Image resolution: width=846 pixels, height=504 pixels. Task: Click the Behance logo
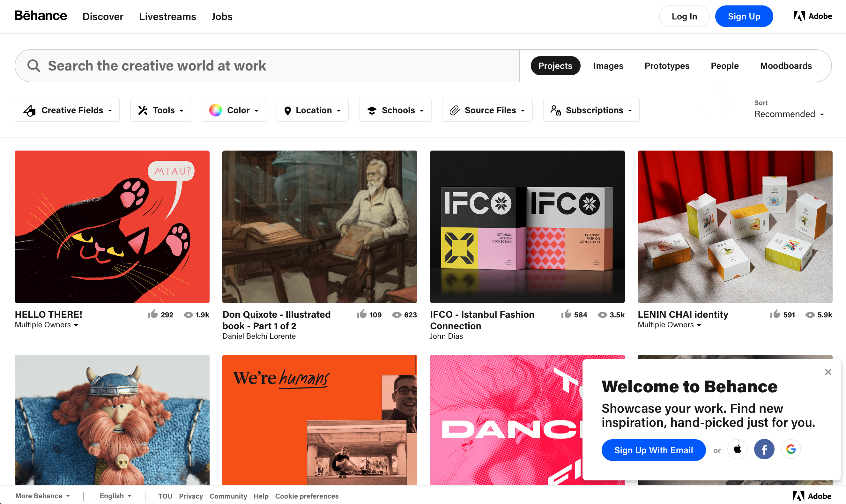tap(41, 16)
